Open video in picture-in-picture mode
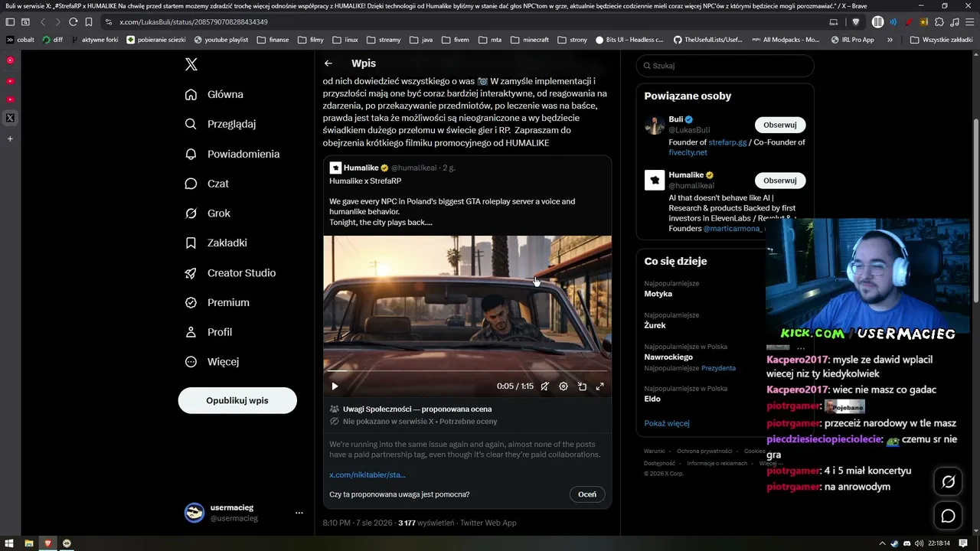Screen dimensions: 980x551 coord(582,386)
